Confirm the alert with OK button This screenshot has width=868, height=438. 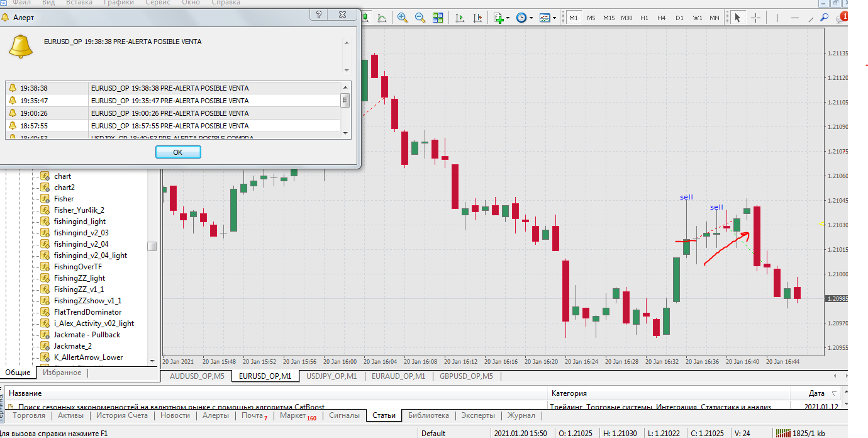(178, 152)
